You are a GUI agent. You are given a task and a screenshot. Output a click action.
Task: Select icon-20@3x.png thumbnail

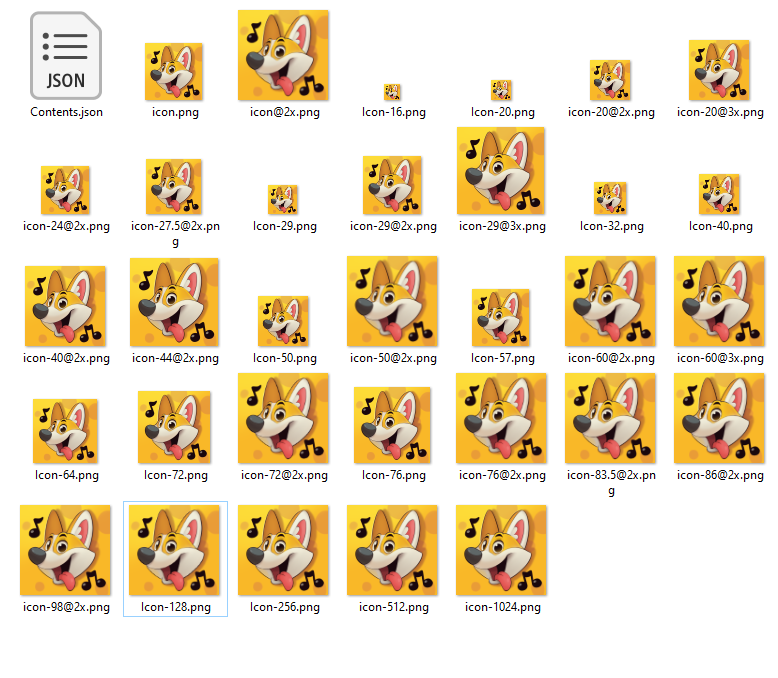coord(719,70)
